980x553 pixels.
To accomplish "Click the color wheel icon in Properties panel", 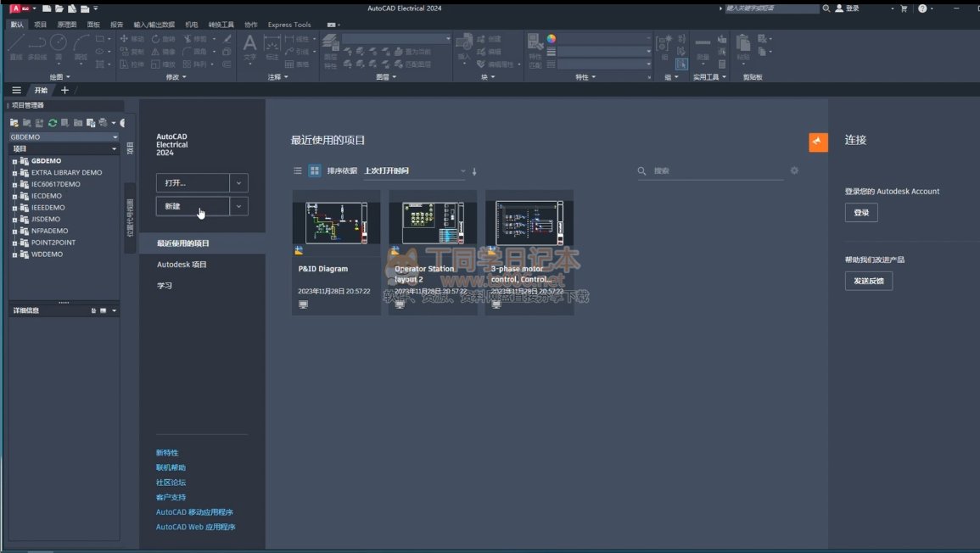I will pyautogui.click(x=552, y=39).
